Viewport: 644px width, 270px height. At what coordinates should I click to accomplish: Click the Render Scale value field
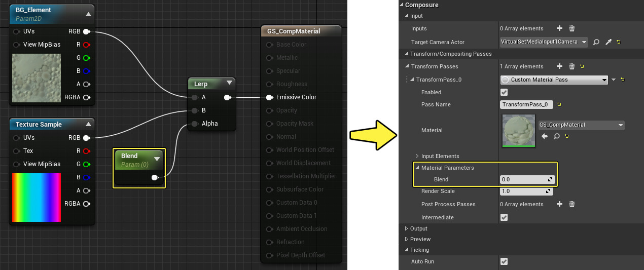click(526, 191)
